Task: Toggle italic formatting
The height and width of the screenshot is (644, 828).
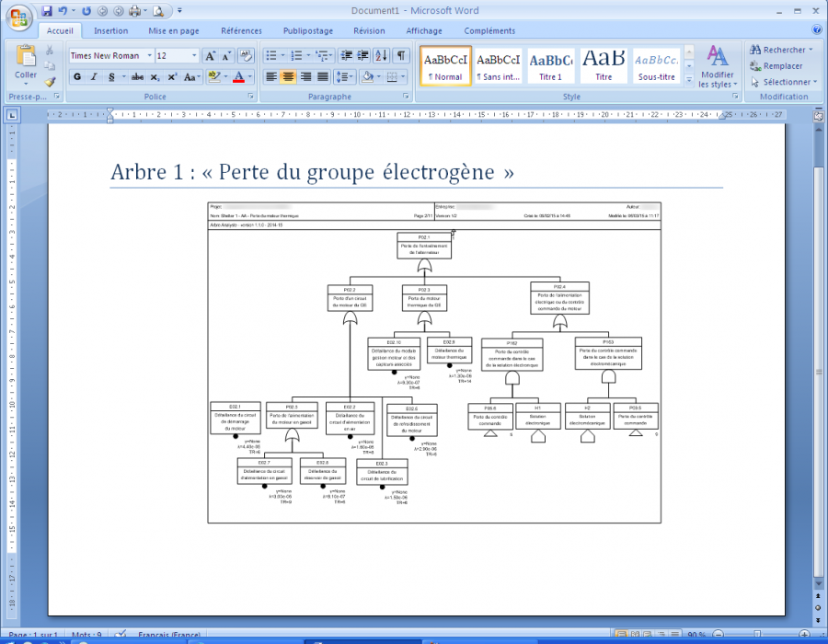Action: click(95, 77)
